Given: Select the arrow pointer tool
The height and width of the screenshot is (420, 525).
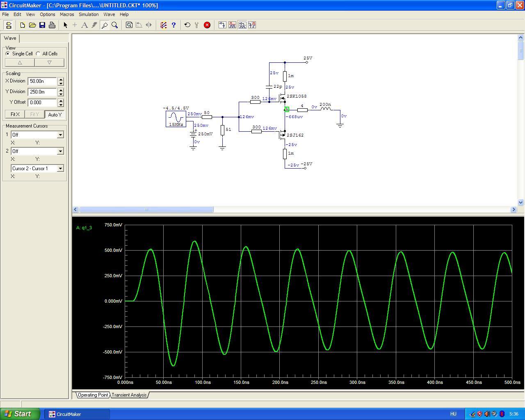Looking at the screenshot, I should tap(65, 25).
